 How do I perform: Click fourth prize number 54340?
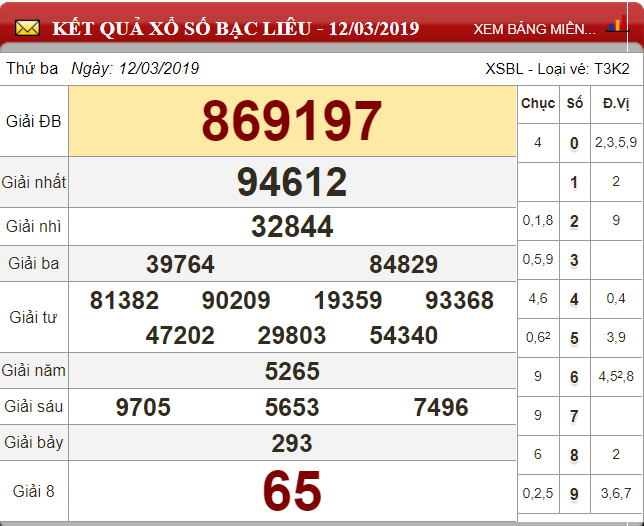[x=404, y=335]
